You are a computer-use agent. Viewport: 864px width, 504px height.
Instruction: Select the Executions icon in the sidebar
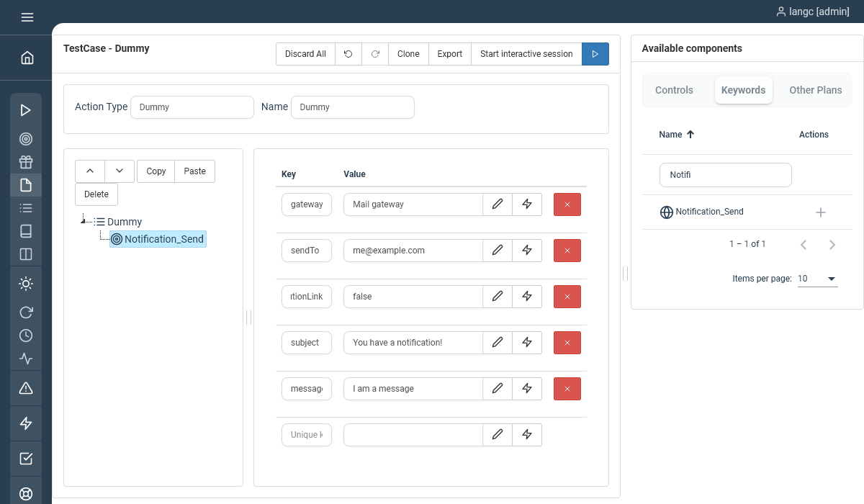[26, 110]
